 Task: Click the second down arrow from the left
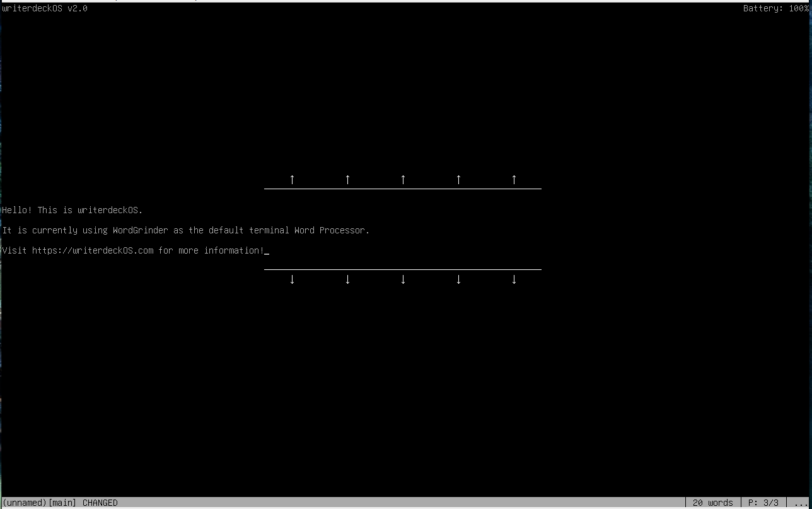(x=347, y=279)
